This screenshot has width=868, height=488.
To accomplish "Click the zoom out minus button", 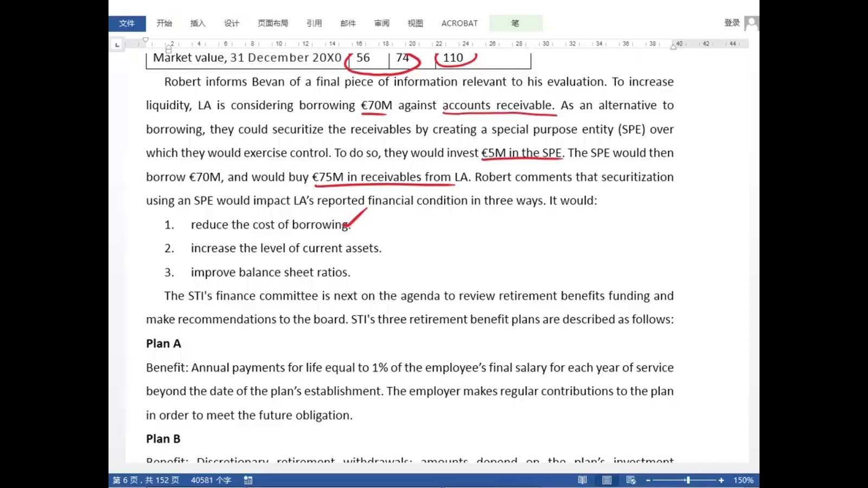I will click(x=648, y=480).
